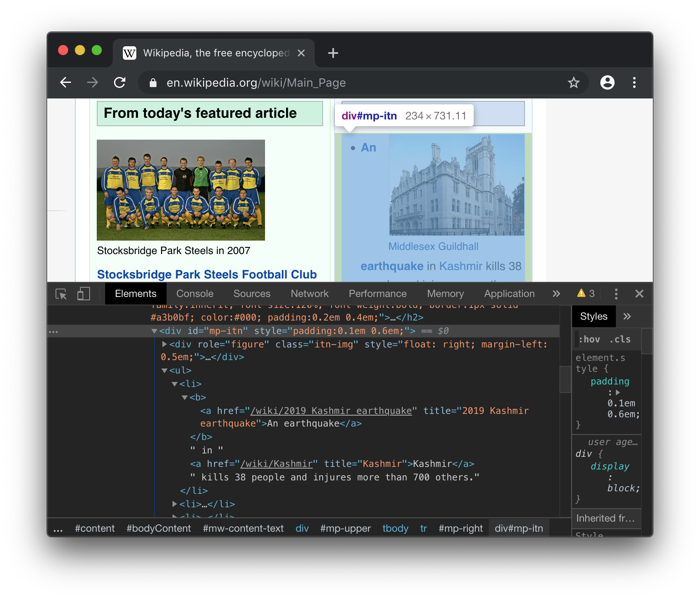Expand the itn-img figure div
Viewport: 700px width, 599px height.
pyautogui.click(x=165, y=344)
